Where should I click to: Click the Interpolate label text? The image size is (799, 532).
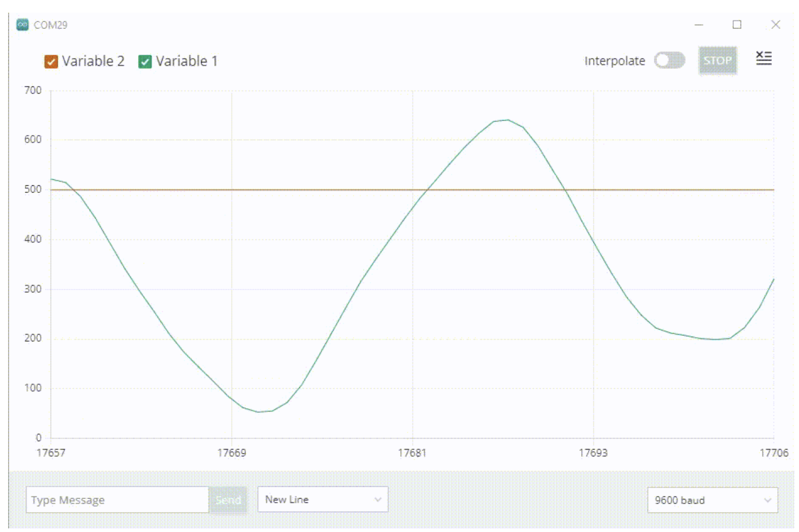point(615,61)
